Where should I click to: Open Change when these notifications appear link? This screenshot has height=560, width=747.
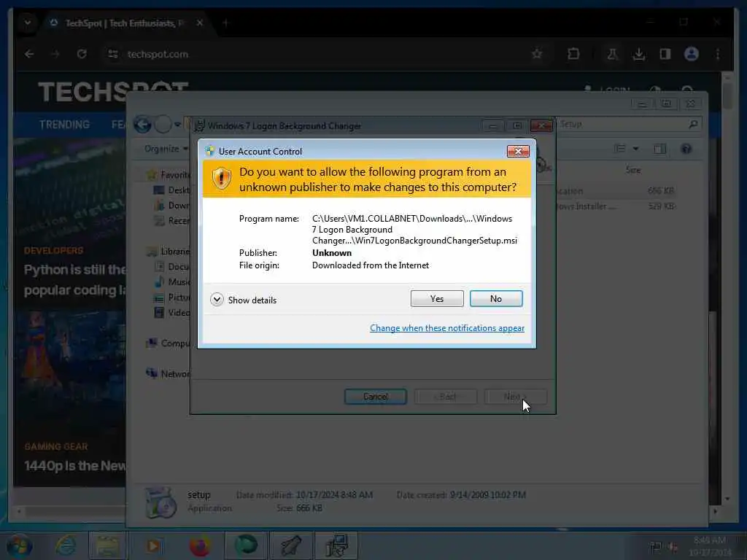tap(447, 328)
